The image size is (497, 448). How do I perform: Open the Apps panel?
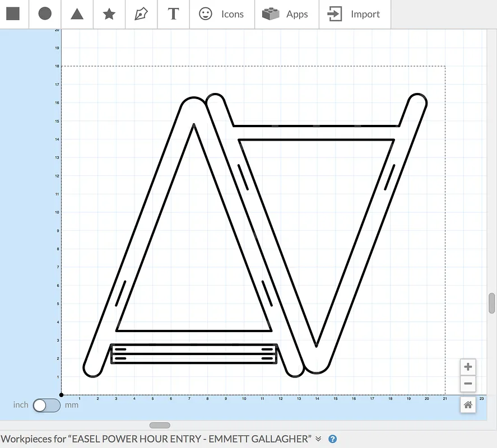click(286, 14)
